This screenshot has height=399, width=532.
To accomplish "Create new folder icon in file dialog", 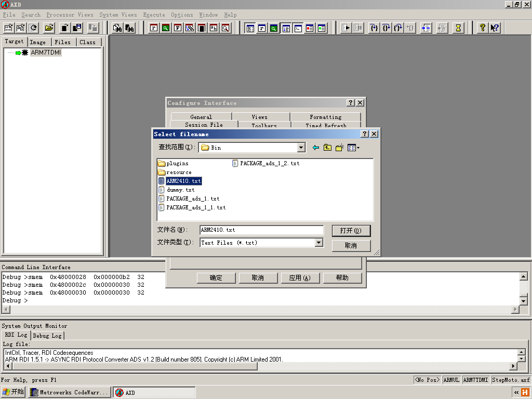I will [339, 148].
